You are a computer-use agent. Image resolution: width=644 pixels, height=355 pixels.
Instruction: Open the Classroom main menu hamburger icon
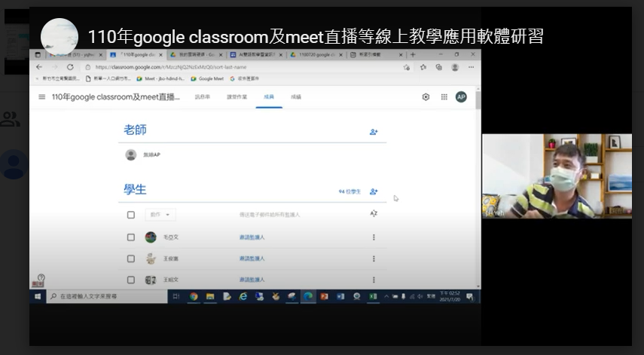click(x=41, y=97)
